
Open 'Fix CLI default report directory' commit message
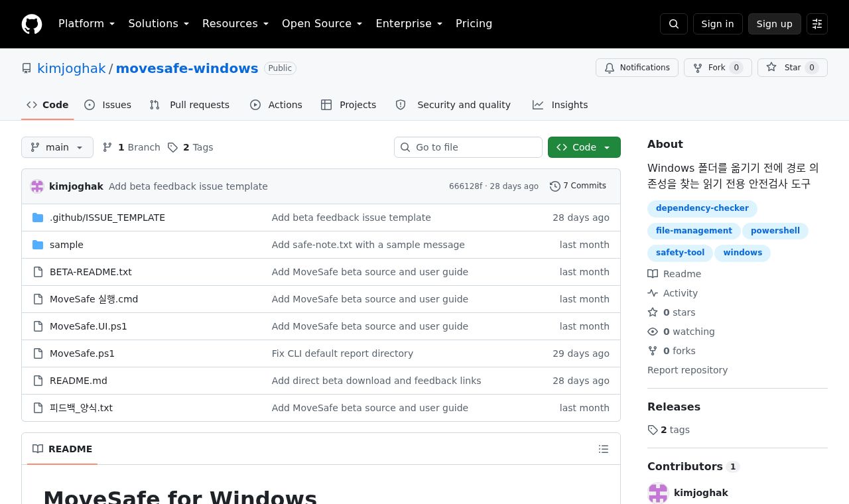(x=342, y=353)
